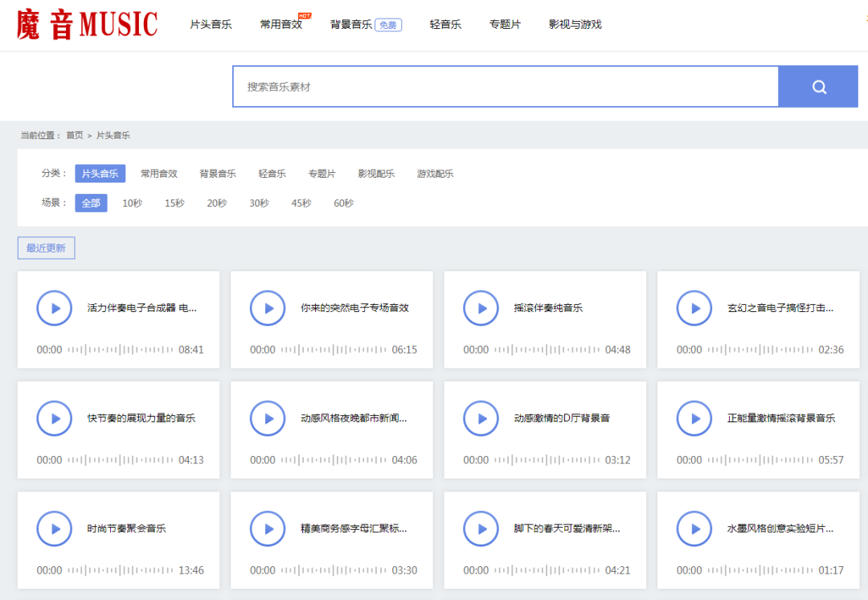Viewport: 868px width, 600px height.
Task: Click 片头音乐 in the breadcrumb
Action: [113, 135]
